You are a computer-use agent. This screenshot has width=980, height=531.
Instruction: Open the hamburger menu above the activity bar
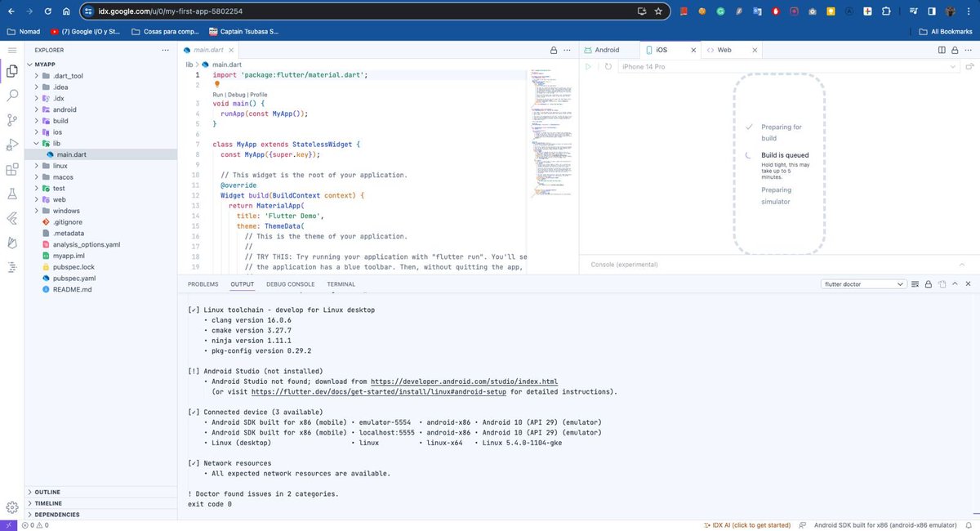(x=11, y=50)
